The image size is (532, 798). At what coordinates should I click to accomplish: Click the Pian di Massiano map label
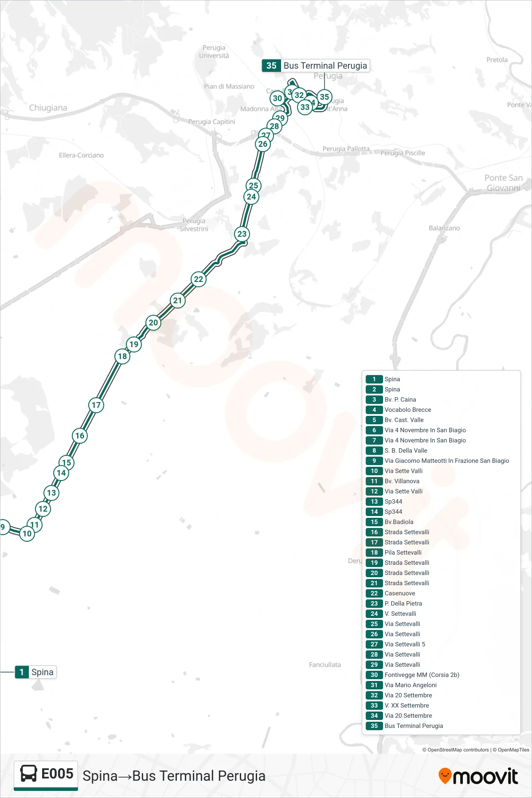[229, 86]
